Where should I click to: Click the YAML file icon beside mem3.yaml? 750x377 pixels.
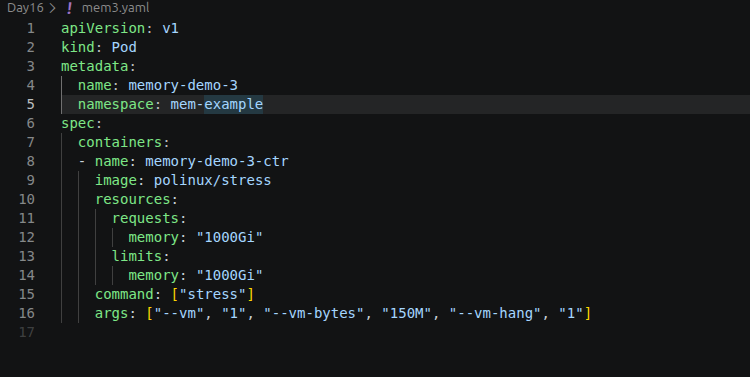pos(69,8)
